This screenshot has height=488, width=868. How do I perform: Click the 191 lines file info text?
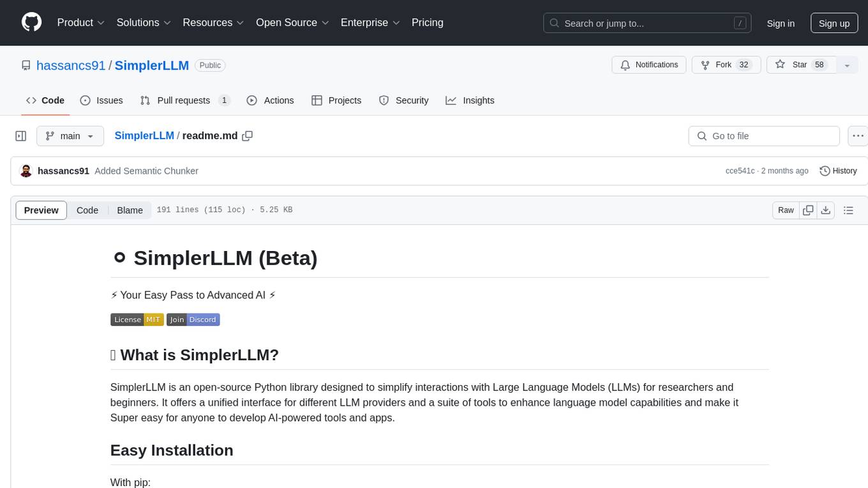(x=225, y=210)
